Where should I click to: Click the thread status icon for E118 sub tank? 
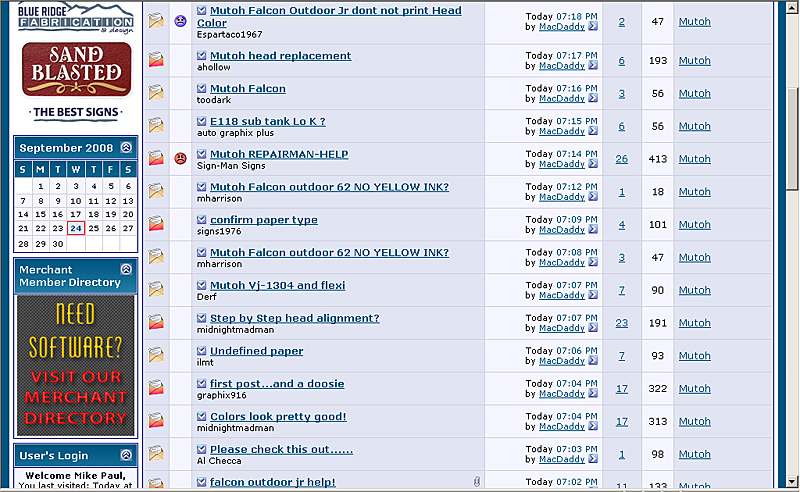click(x=156, y=125)
